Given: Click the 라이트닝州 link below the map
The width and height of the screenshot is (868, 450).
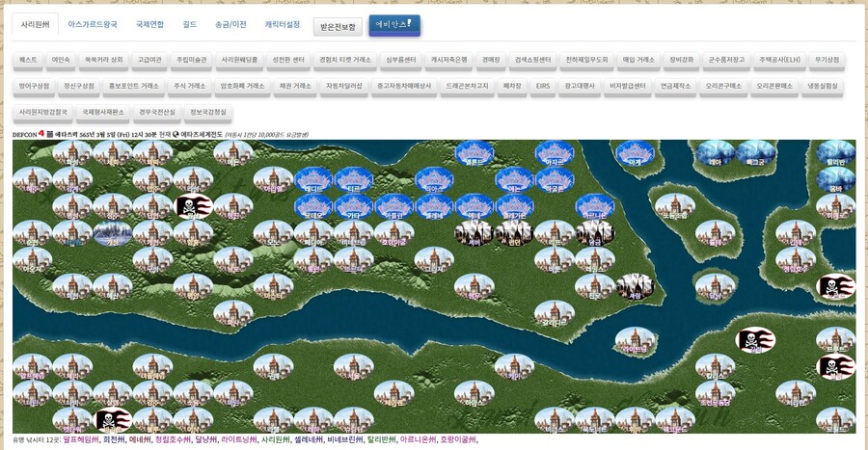Looking at the screenshot, I should pyautogui.click(x=239, y=440).
